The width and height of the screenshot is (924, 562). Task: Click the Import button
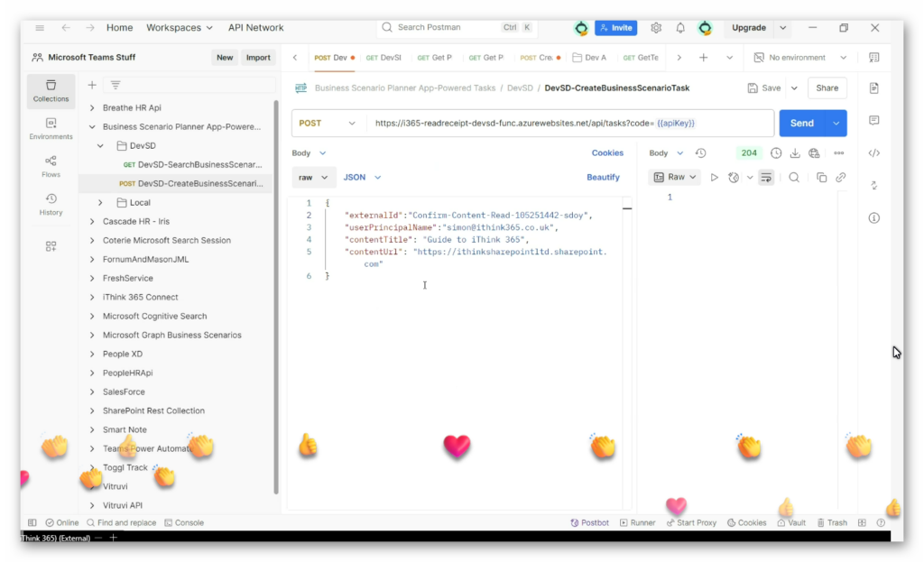258,57
